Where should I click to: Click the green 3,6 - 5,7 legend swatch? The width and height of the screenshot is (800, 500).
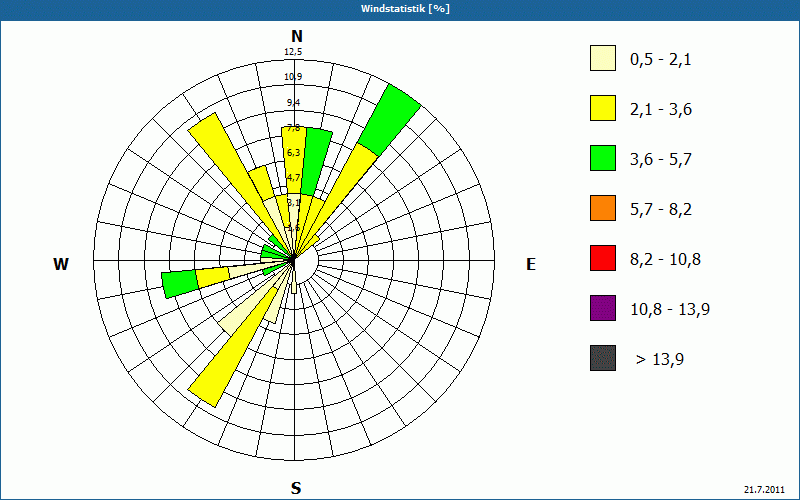coord(603,158)
